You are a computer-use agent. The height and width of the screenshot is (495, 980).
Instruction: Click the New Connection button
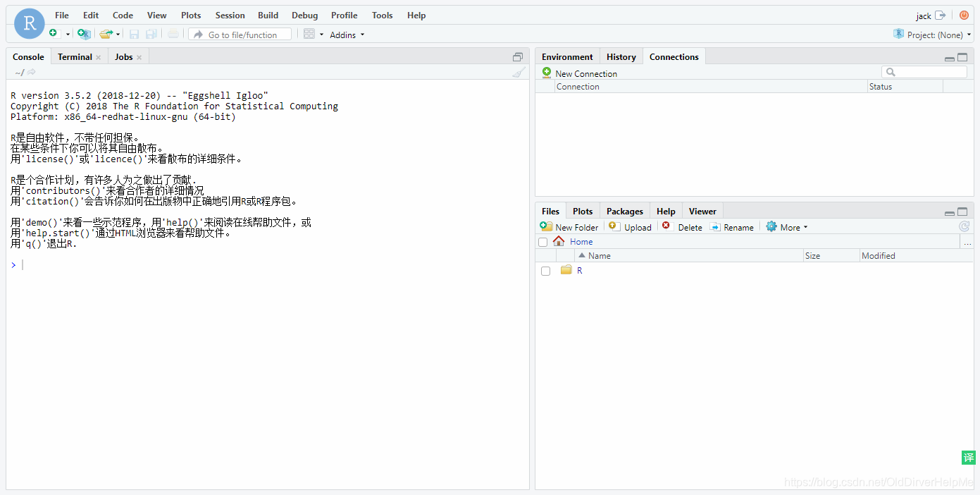(579, 73)
